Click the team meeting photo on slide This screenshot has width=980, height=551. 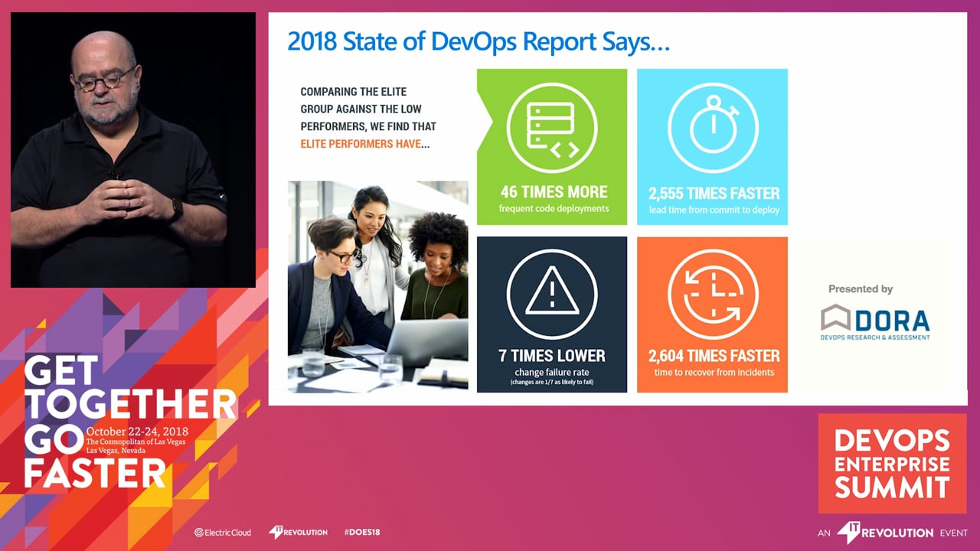click(377, 287)
